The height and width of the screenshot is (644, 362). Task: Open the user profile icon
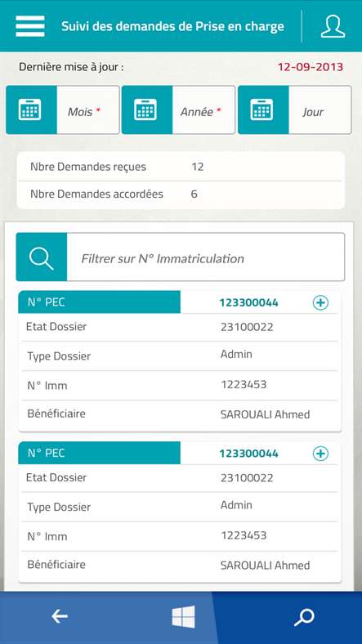point(333,26)
